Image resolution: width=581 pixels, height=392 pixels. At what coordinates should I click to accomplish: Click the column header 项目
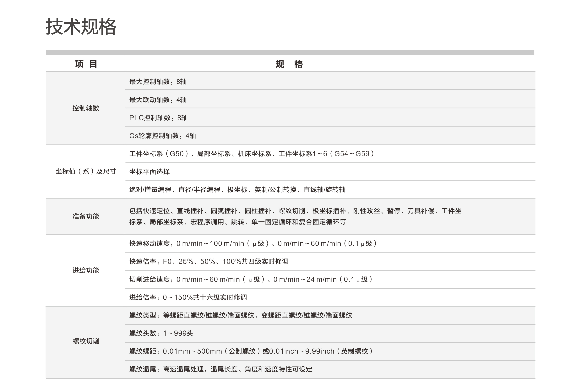tap(86, 64)
